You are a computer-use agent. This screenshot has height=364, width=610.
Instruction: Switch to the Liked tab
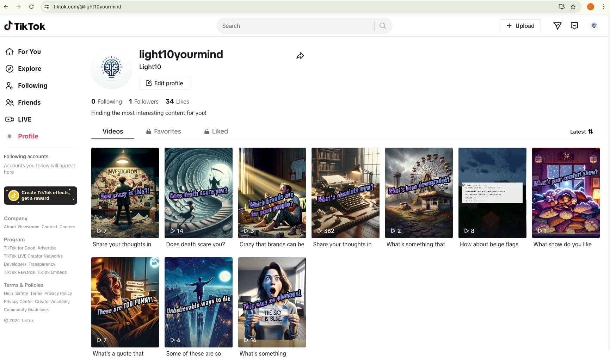tap(216, 131)
